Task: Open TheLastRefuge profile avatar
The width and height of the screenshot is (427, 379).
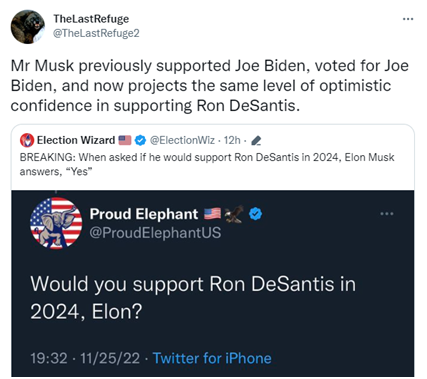Action: [28, 27]
